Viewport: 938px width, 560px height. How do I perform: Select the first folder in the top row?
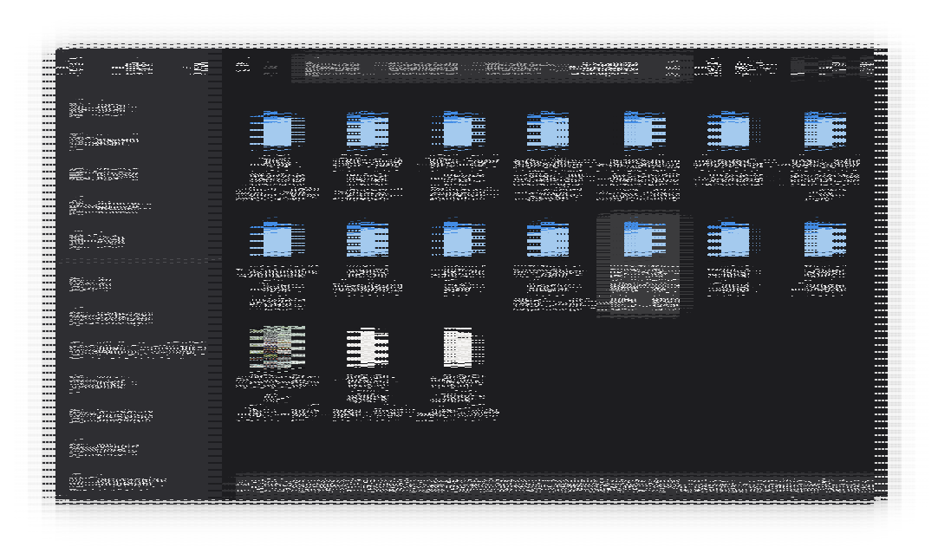coord(277,131)
